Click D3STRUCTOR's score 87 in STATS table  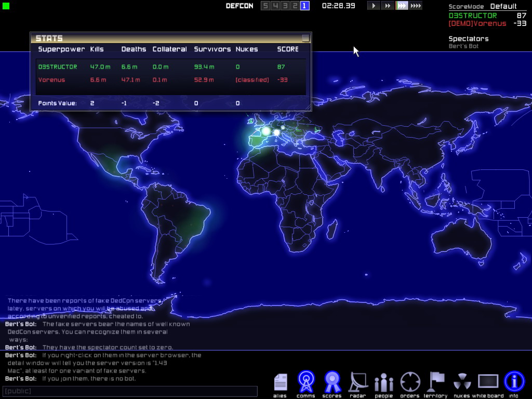[x=281, y=67]
